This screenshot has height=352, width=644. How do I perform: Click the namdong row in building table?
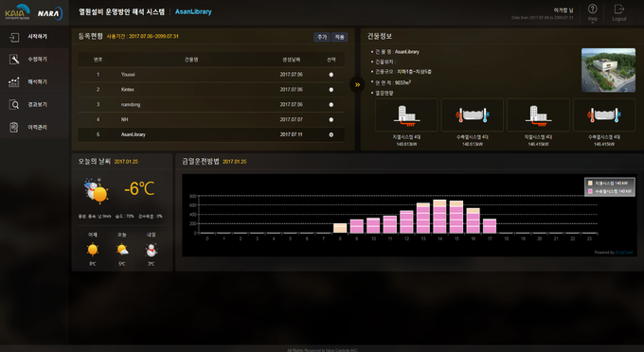[x=211, y=105]
